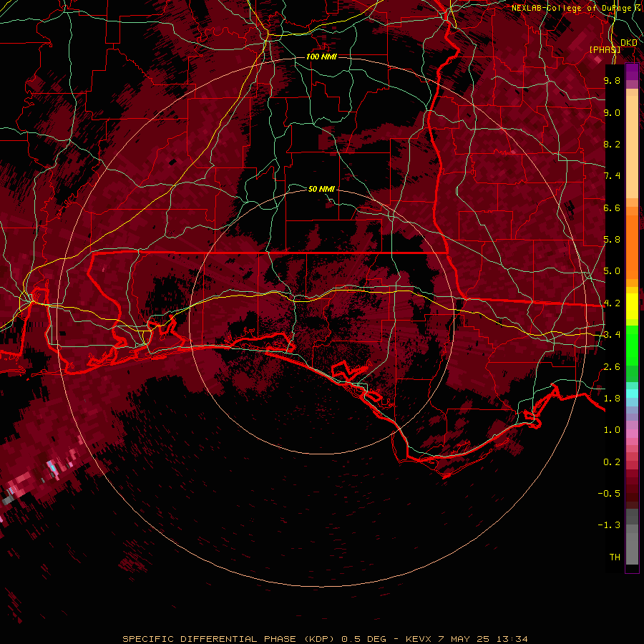Viewport: 644px width, 644px height.
Task: Click the 100 NMI range ring label
Action: 321,57
